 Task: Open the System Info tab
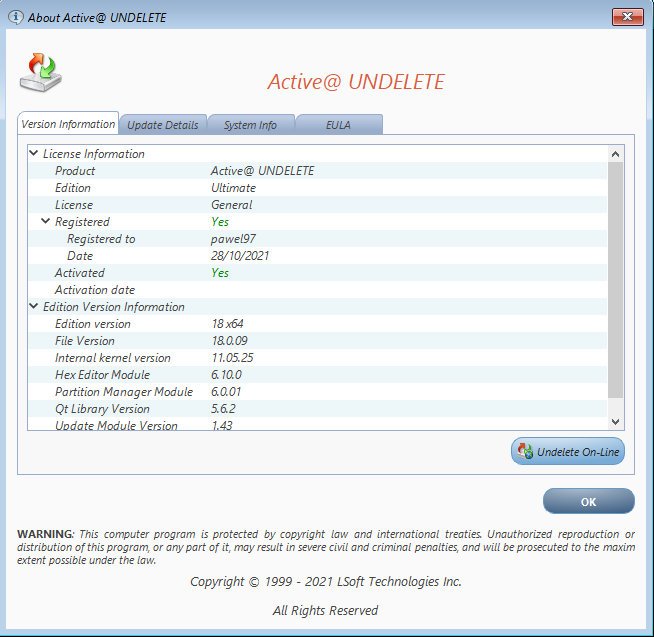[x=251, y=125]
